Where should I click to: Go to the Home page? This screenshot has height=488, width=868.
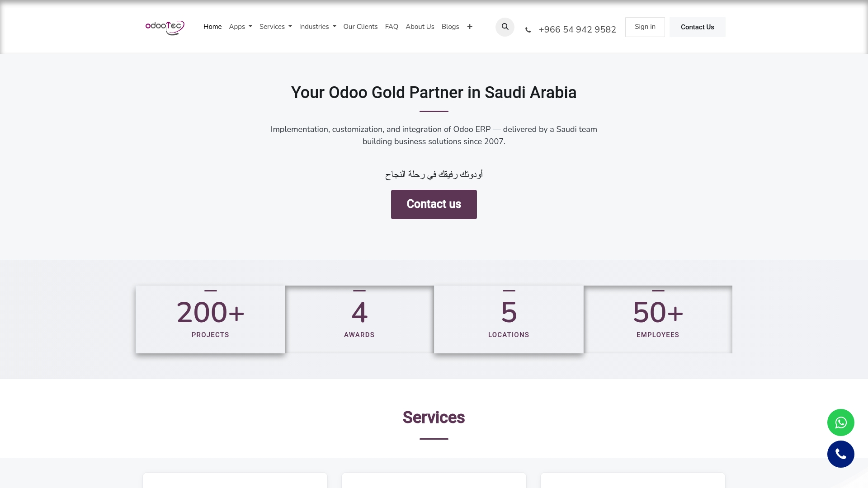212,27
